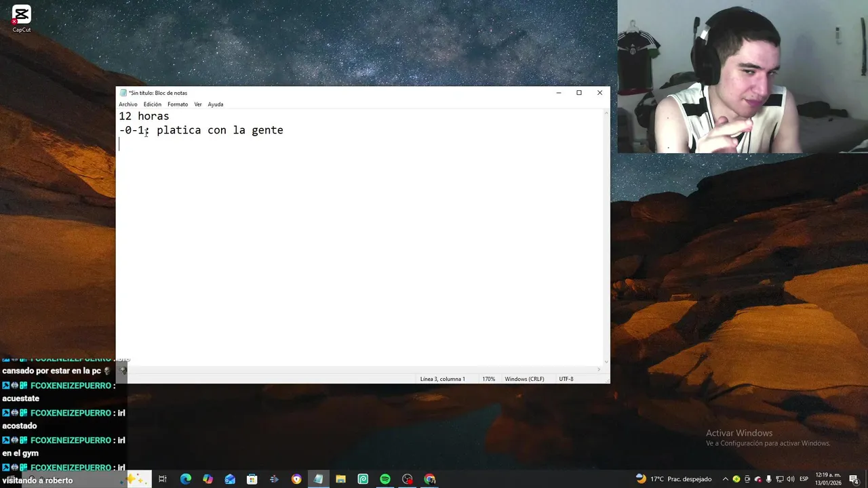Open the notification center with 4 alerts
The height and width of the screenshot is (488, 868).
854,480
